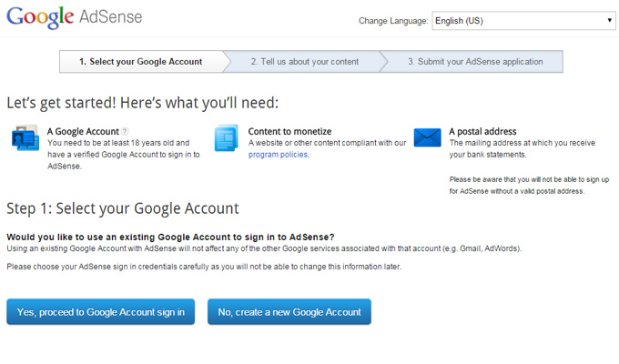Click the Change Language label
The width and height of the screenshot is (619, 364).
pos(393,21)
